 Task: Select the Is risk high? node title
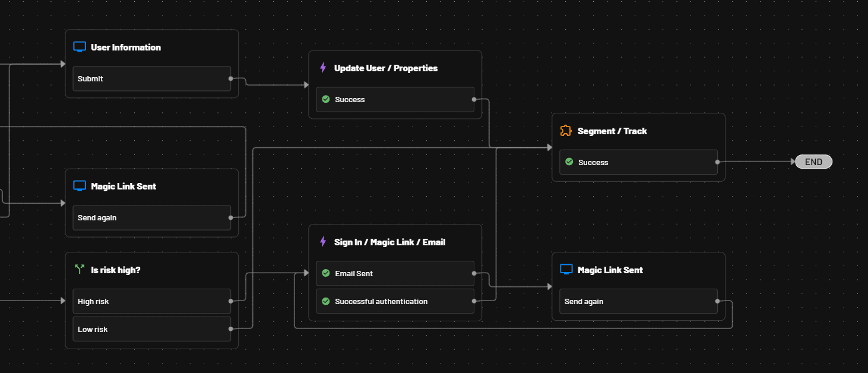116,270
